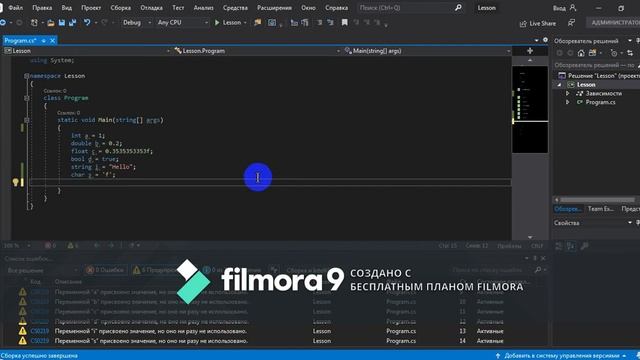Click the open file folder icon

click(51, 23)
